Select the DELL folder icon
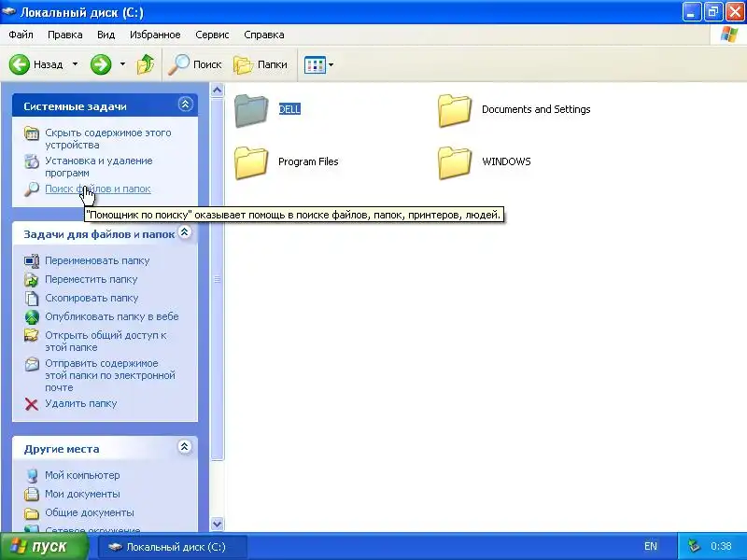This screenshot has height=560, width=747. pyautogui.click(x=251, y=110)
